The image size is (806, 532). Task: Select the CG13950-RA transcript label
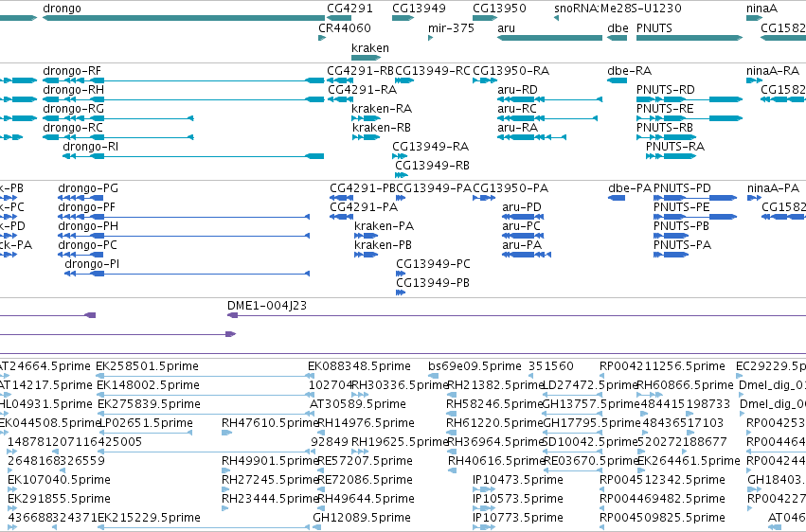coord(510,70)
